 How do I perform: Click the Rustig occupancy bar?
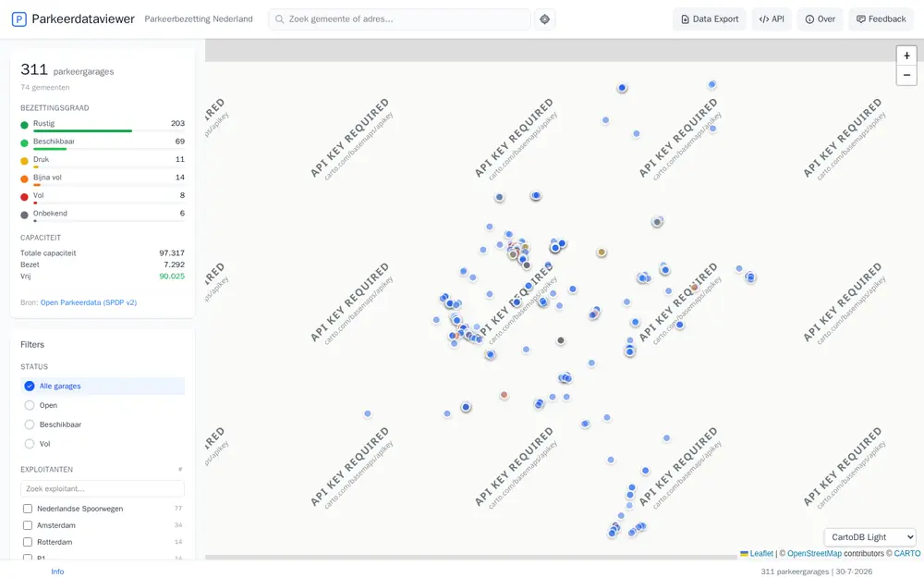tap(109, 131)
